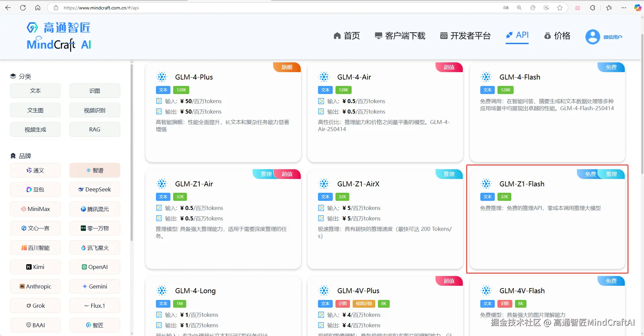Click the GLM-4-Air model icon

pos(324,77)
